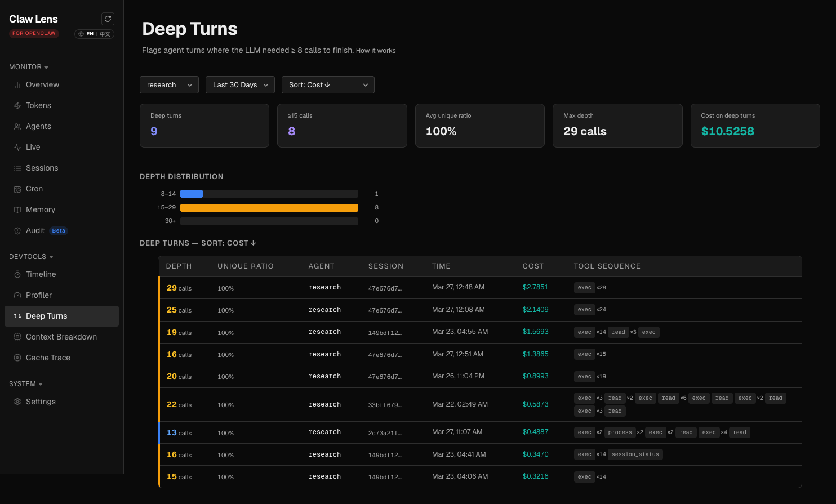Open the Context Breakdown page label
Image resolution: width=836 pixels, height=504 pixels.
[x=61, y=337]
